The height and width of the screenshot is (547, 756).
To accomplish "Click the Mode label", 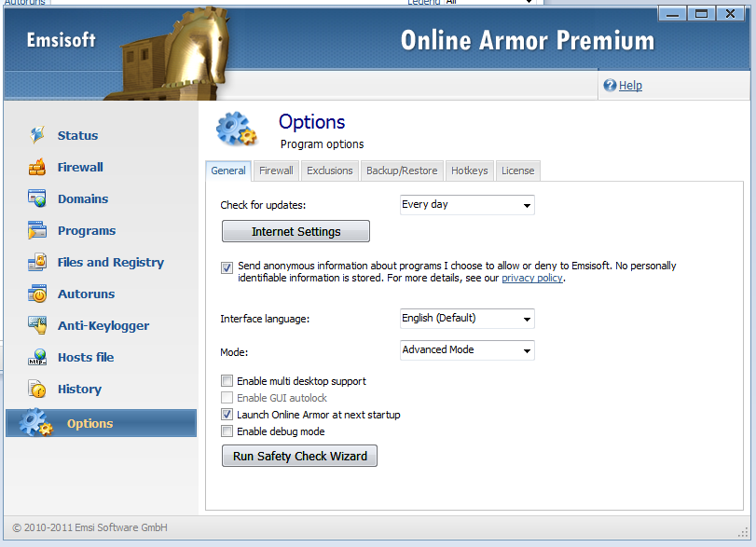I will pos(234,352).
